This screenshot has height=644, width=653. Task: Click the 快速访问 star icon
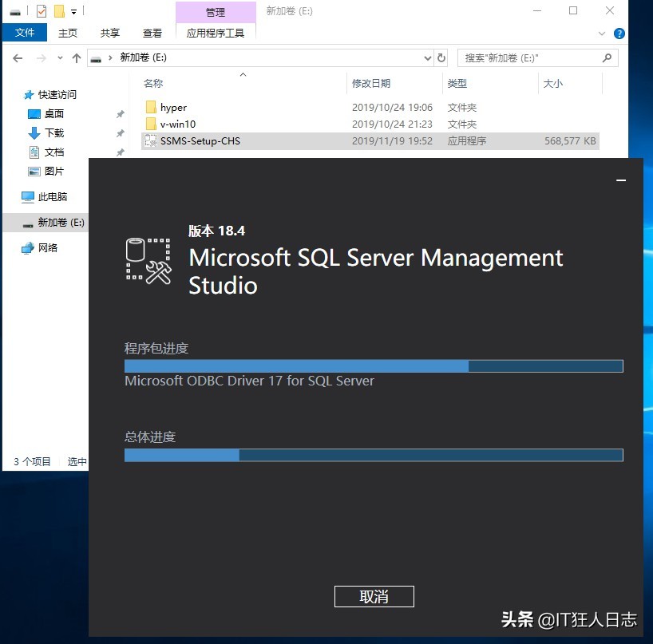pos(29,95)
